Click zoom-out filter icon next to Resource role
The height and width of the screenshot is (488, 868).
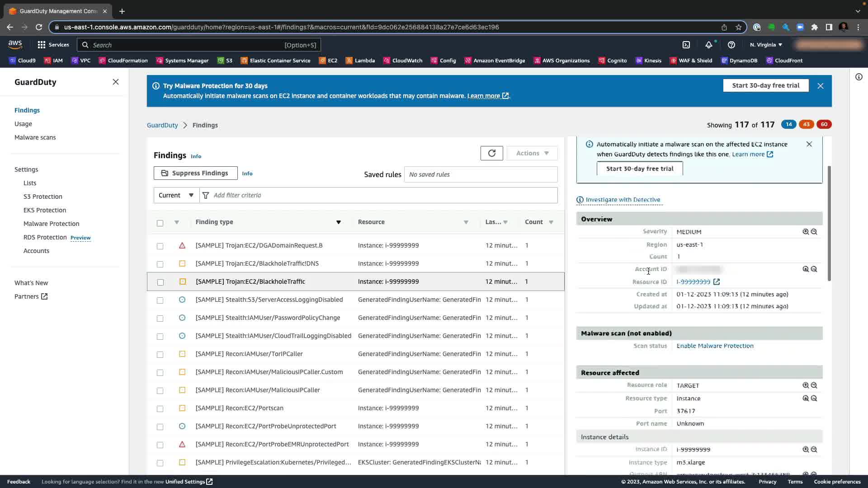[x=814, y=385]
